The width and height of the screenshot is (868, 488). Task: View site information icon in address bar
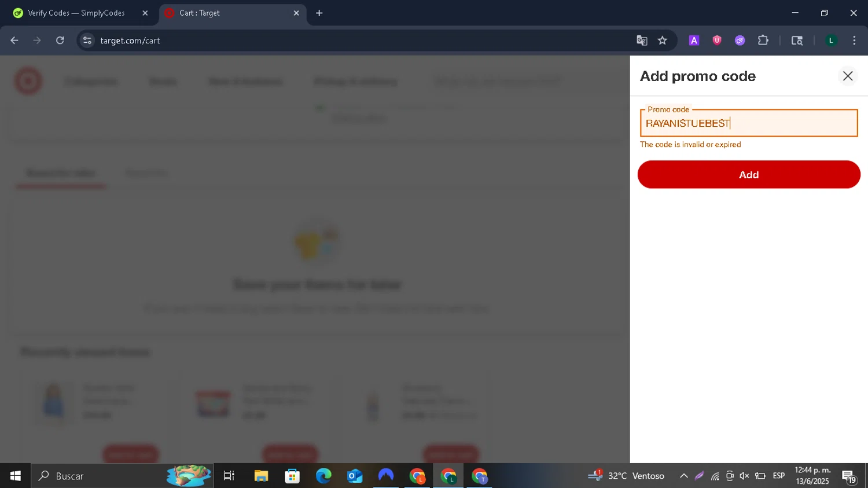coord(87,41)
